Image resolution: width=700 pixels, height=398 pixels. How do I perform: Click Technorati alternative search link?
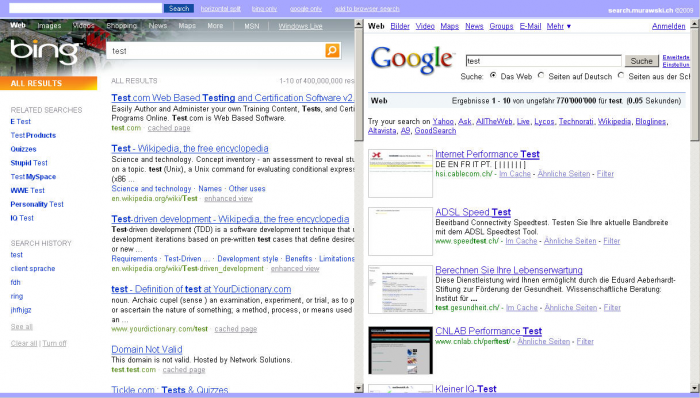(576, 121)
